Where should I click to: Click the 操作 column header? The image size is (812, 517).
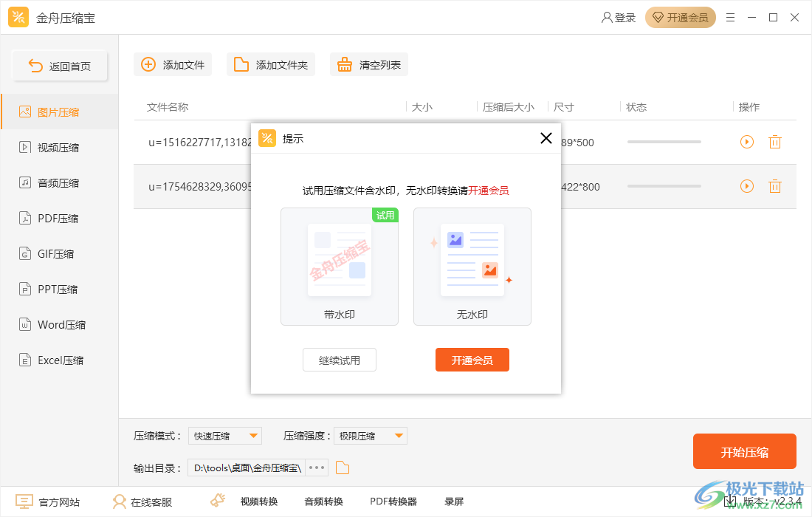(x=749, y=107)
